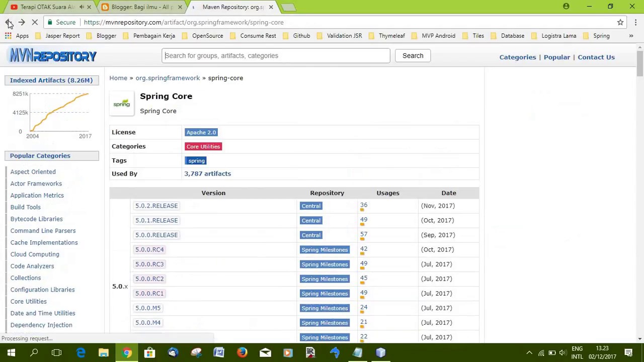Focus the artifact search input field

click(276, 55)
